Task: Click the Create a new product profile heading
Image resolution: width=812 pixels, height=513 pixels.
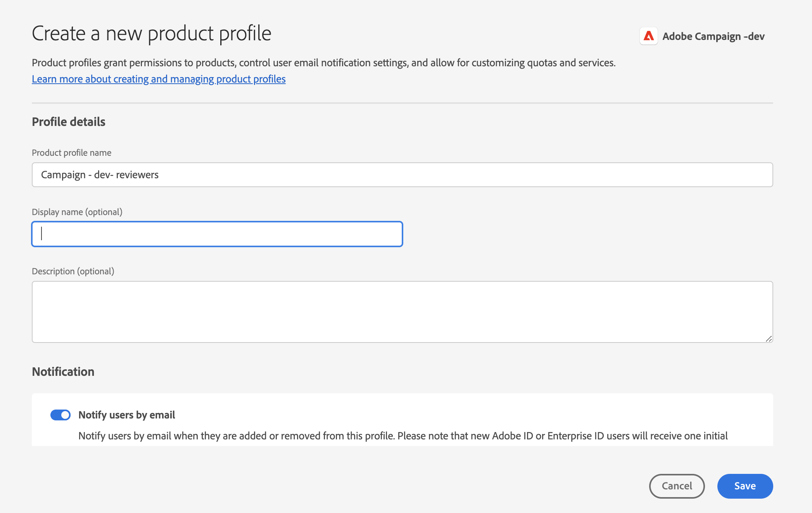Action: coord(151,33)
